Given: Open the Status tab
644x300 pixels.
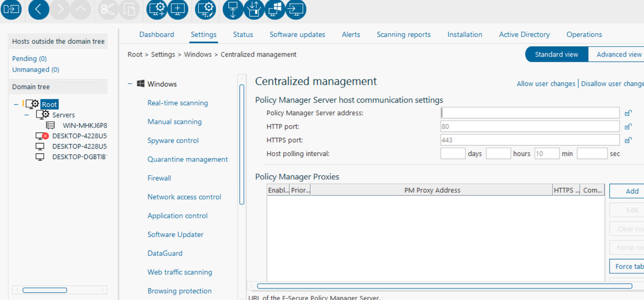Looking at the screenshot, I should [x=243, y=34].
